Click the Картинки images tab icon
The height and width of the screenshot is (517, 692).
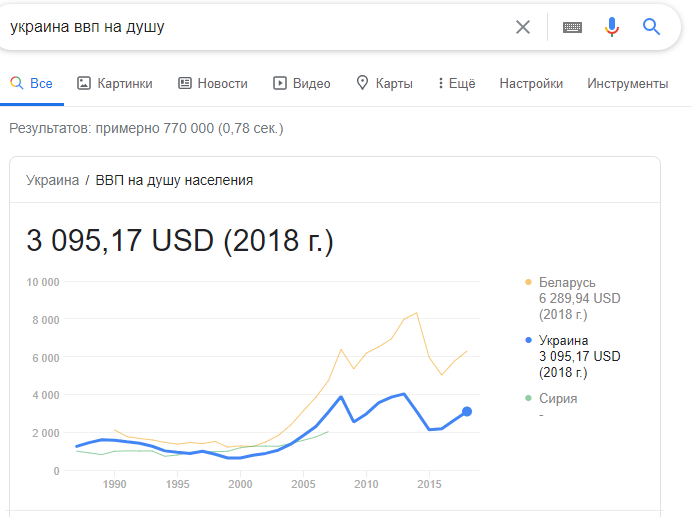click(x=84, y=84)
